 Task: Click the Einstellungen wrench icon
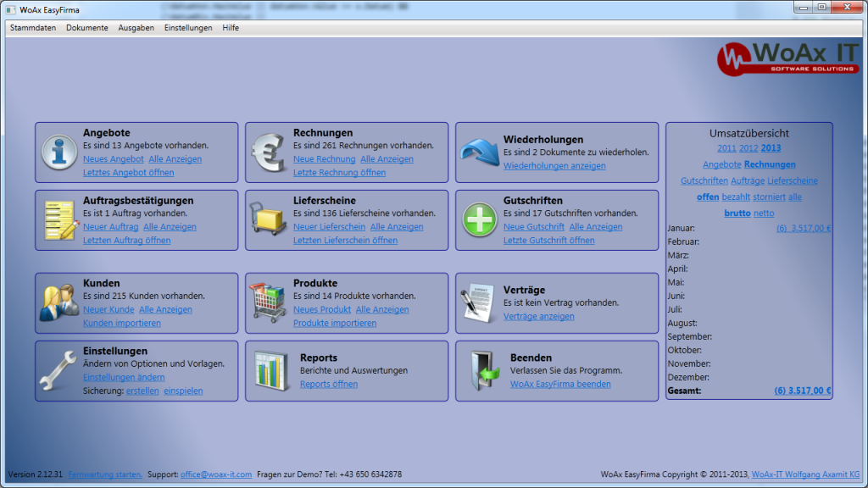58,370
